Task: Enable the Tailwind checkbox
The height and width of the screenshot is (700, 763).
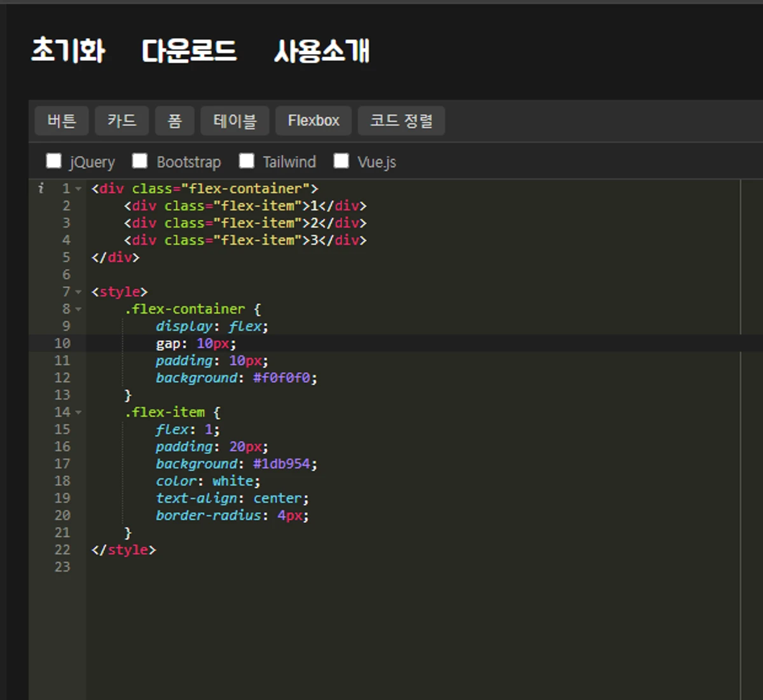Action: pyautogui.click(x=247, y=161)
